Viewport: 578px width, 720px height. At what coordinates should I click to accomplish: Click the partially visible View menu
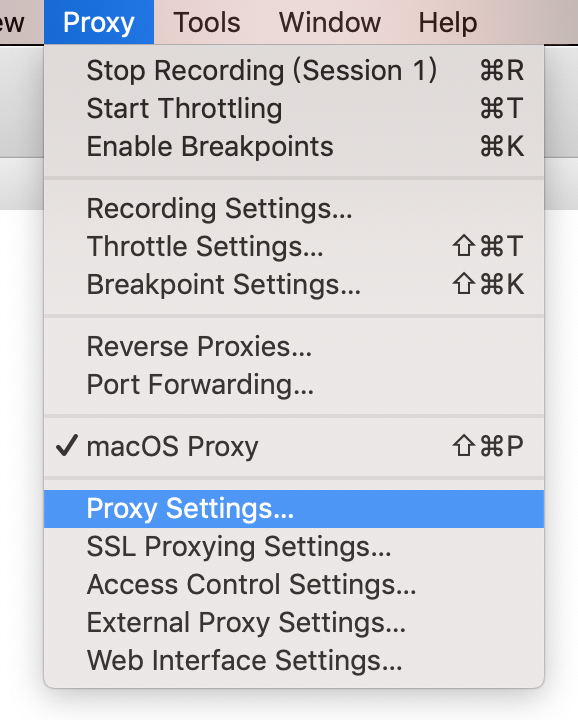click(x=11, y=22)
